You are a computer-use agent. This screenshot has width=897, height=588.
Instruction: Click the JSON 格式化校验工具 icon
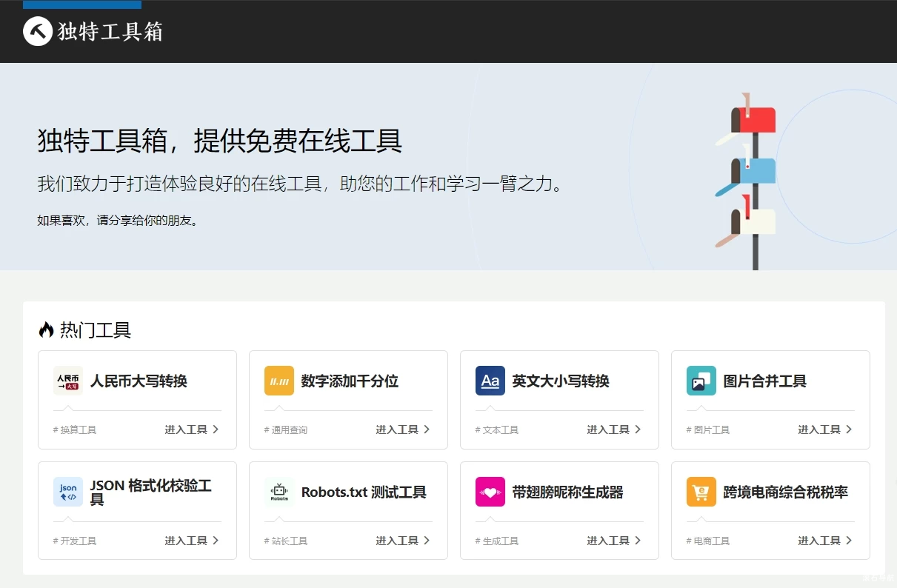pos(68,492)
